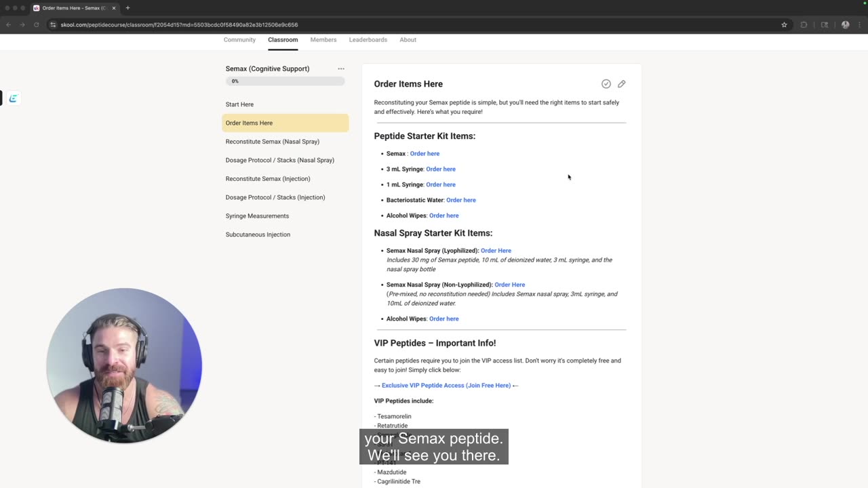Open the Leaderboards tab
868x488 pixels.
click(x=368, y=40)
